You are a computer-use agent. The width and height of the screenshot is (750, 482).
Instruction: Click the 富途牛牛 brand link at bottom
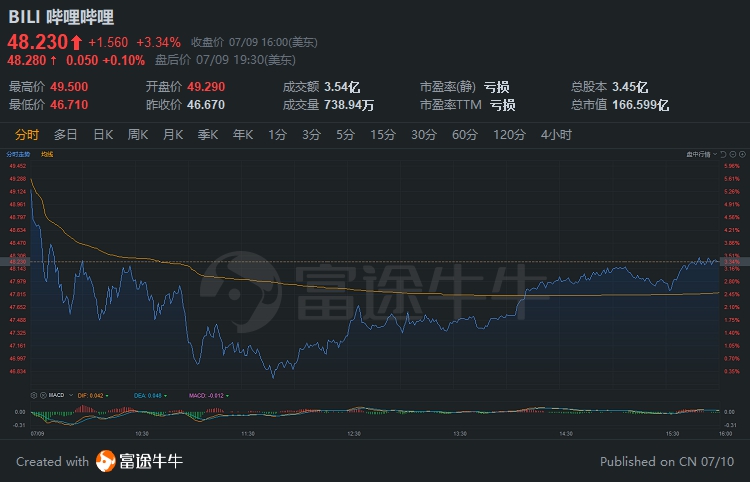click(x=152, y=461)
